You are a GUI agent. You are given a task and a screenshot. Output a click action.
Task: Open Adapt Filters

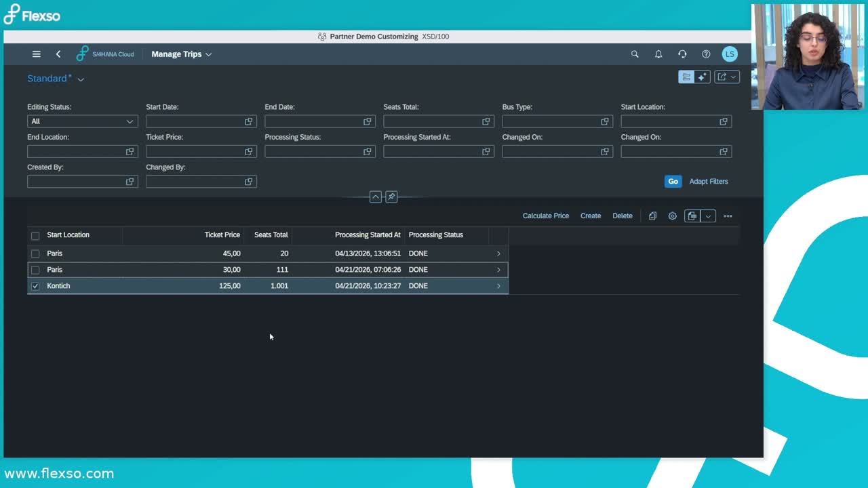tap(709, 182)
